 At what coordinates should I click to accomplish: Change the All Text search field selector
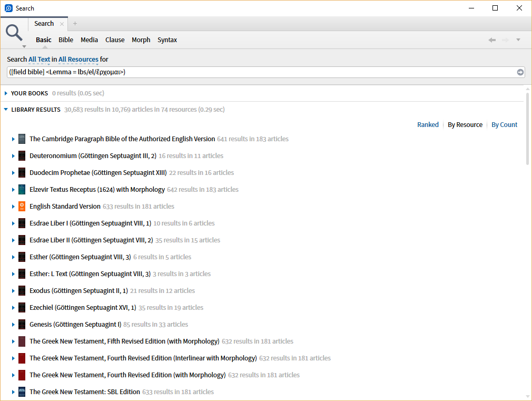[39, 60]
